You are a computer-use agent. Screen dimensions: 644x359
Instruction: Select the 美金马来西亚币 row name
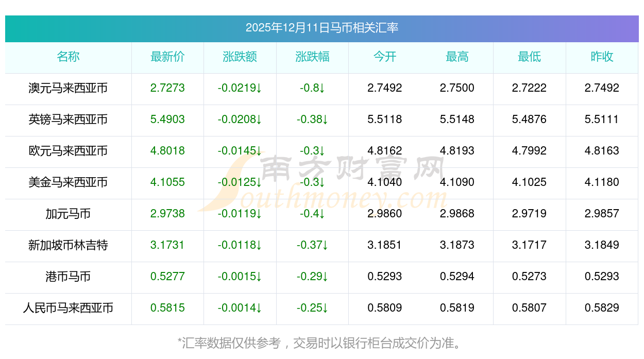point(68,182)
